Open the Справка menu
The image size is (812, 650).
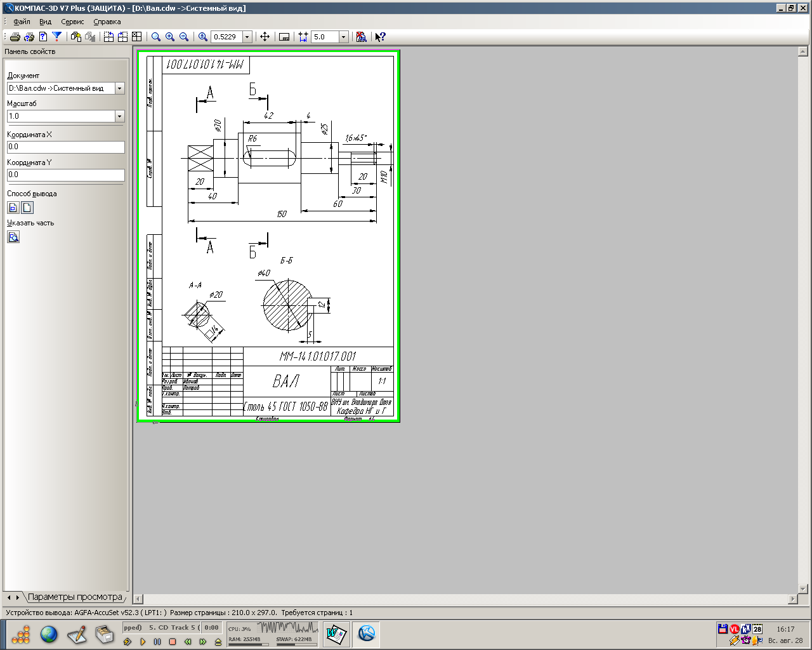107,22
